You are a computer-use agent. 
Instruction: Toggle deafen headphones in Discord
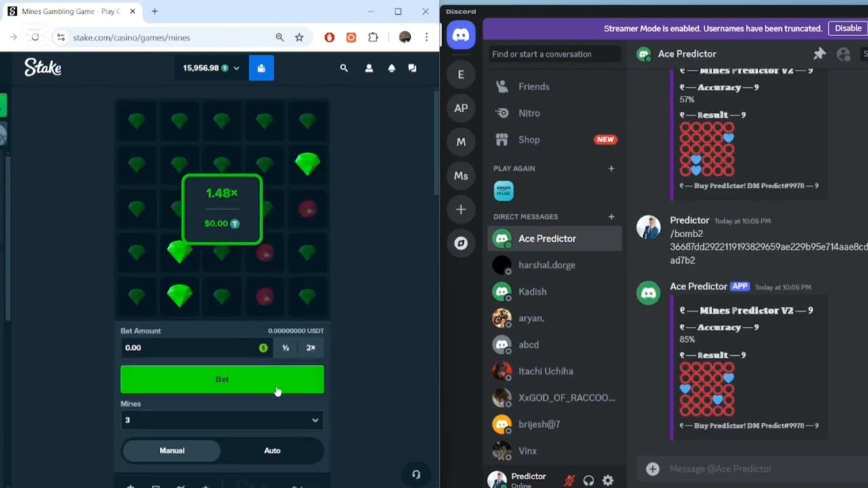click(589, 481)
